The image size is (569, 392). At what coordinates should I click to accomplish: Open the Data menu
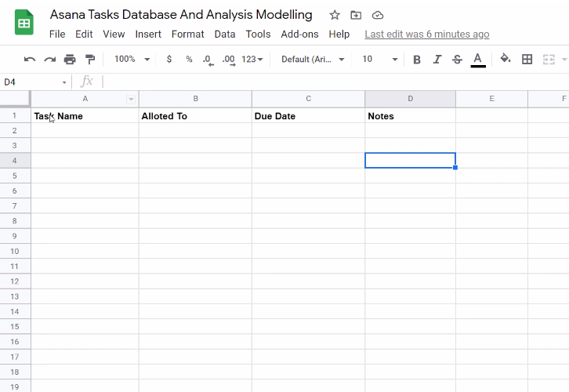225,34
